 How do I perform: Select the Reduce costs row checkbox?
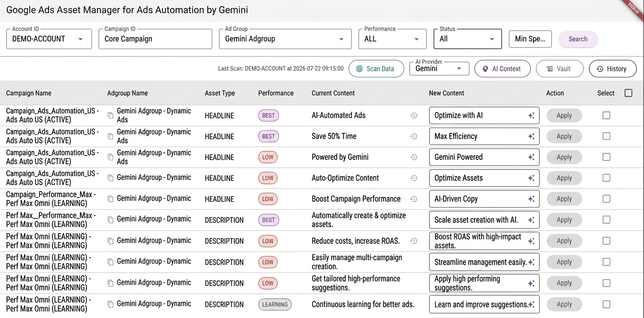(x=606, y=241)
